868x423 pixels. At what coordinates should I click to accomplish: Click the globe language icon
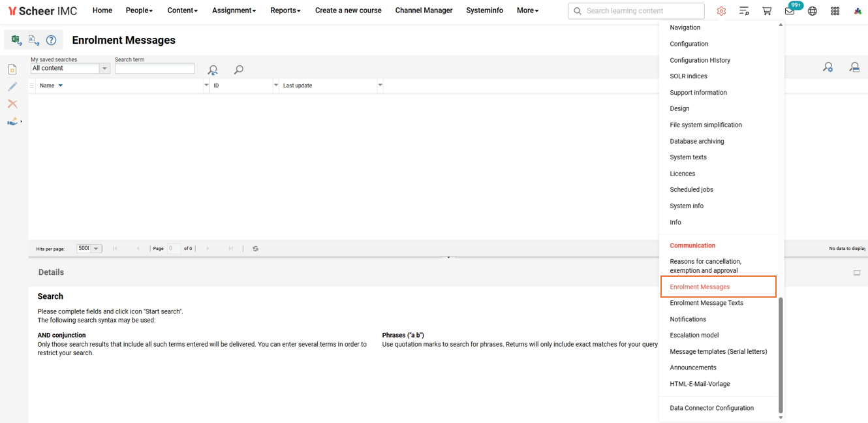813,11
